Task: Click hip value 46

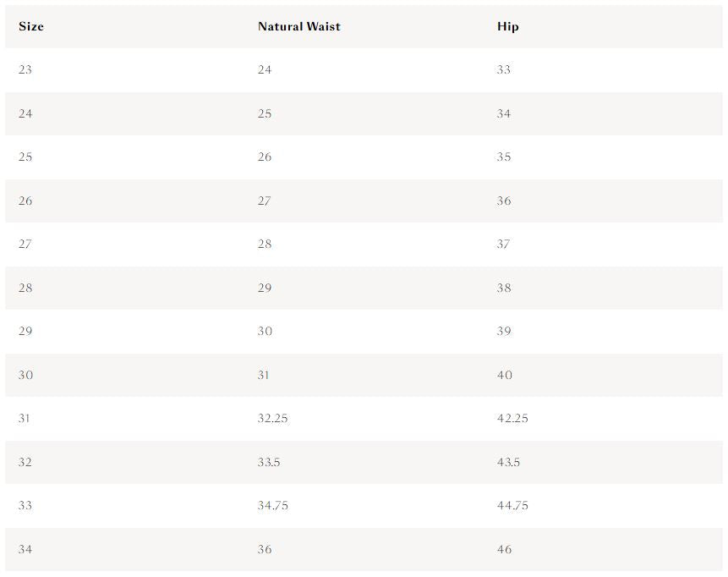Action: pyautogui.click(x=504, y=550)
